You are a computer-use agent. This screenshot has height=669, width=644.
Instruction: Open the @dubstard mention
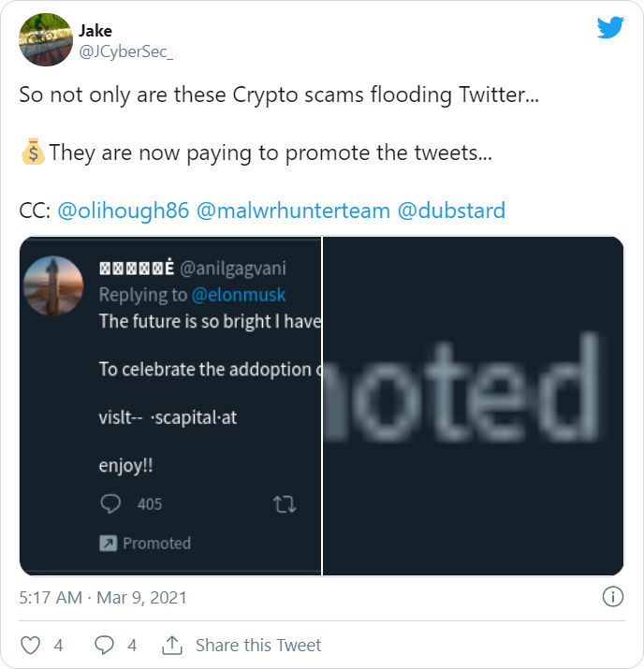(452, 211)
